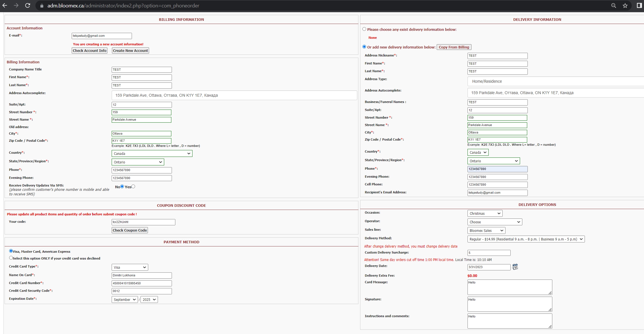Click the Credit Card Number field
Viewport: 644px width, 334px height.
pyautogui.click(x=142, y=283)
